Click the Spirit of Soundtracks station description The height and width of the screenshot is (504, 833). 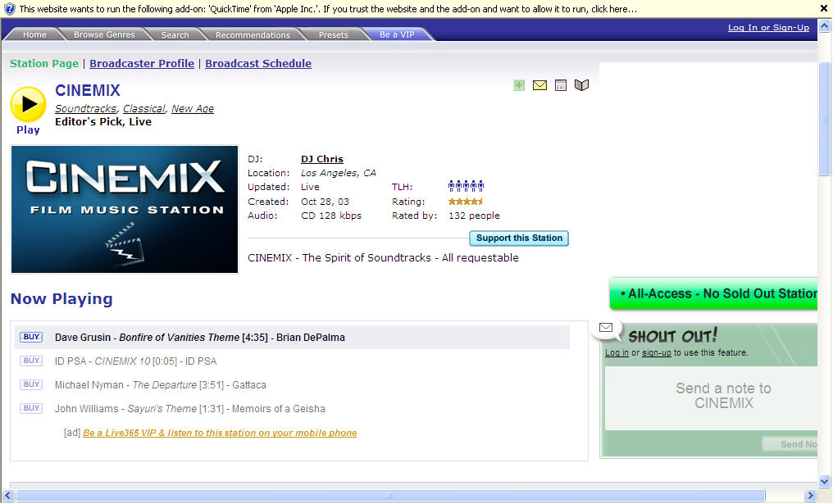pyautogui.click(x=383, y=257)
